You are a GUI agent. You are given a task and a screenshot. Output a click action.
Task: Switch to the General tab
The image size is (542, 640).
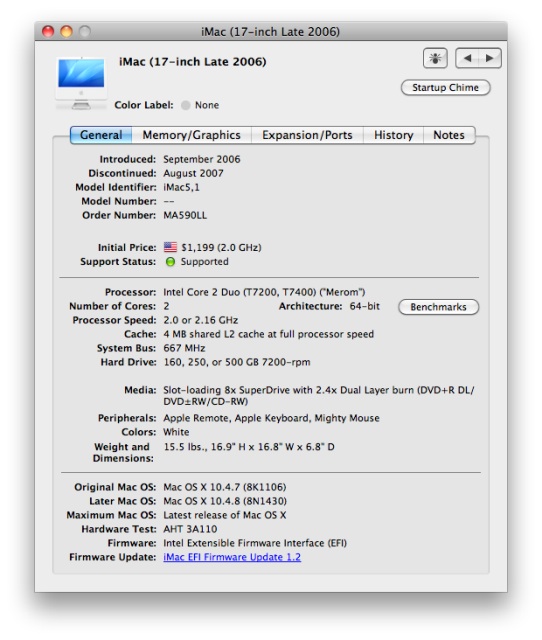[x=101, y=135]
